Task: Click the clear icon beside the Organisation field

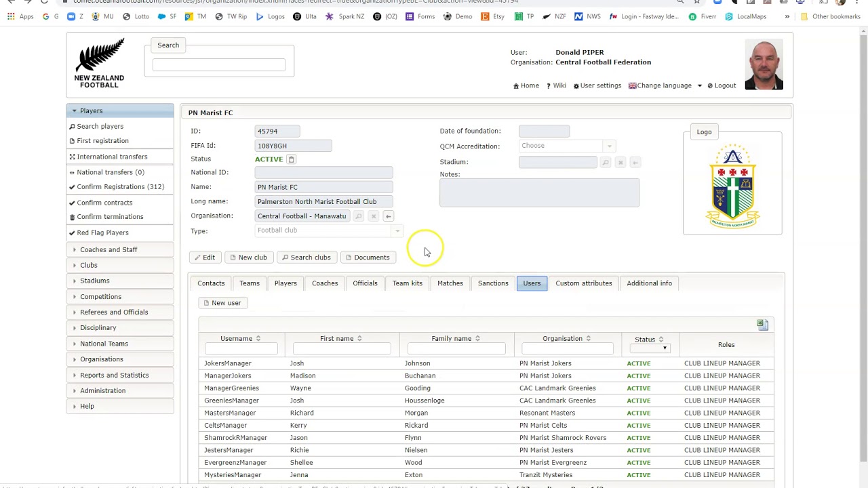Action: pos(373,216)
